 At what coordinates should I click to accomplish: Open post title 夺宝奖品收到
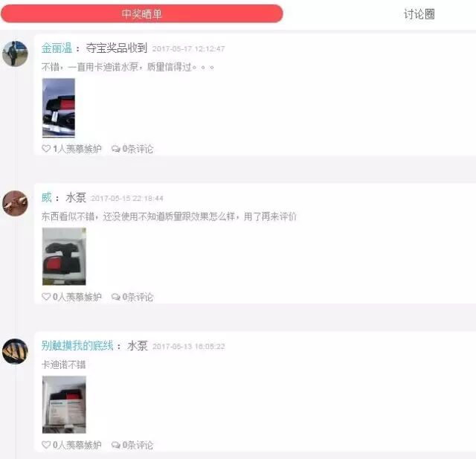click(117, 48)
